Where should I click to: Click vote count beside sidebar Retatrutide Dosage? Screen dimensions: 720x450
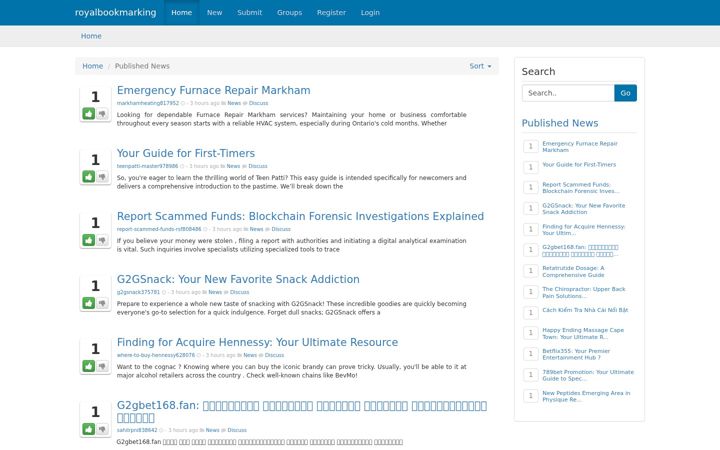tap(530, 271)
